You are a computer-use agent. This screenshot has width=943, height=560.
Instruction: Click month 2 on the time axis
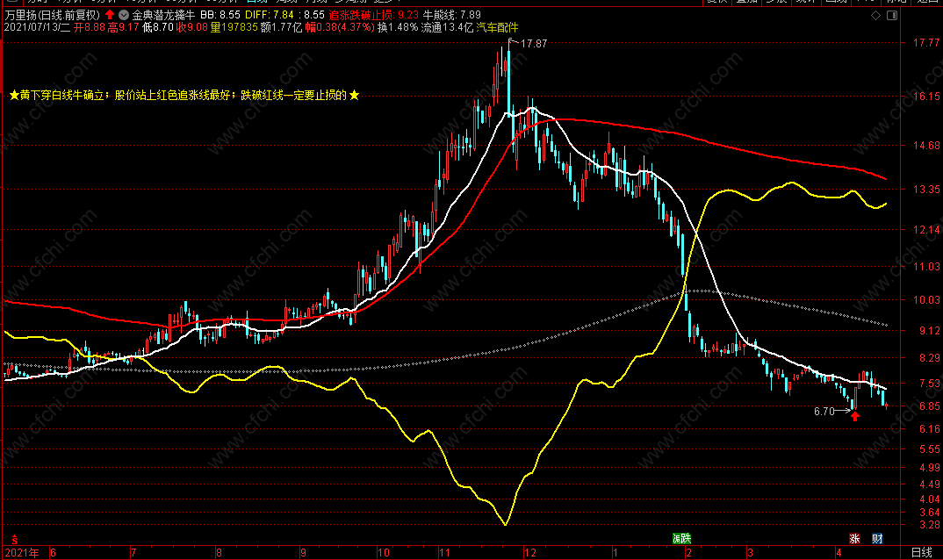[688, 553]
